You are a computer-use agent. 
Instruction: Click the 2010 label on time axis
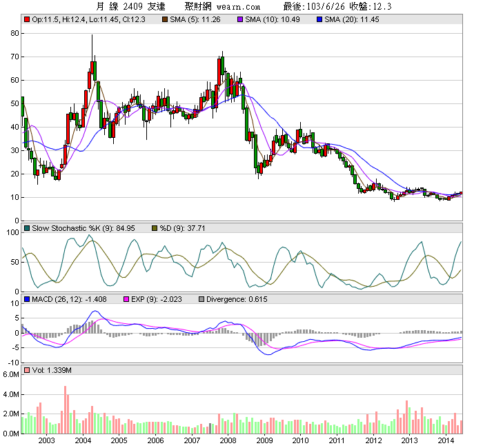pos(301,440)
